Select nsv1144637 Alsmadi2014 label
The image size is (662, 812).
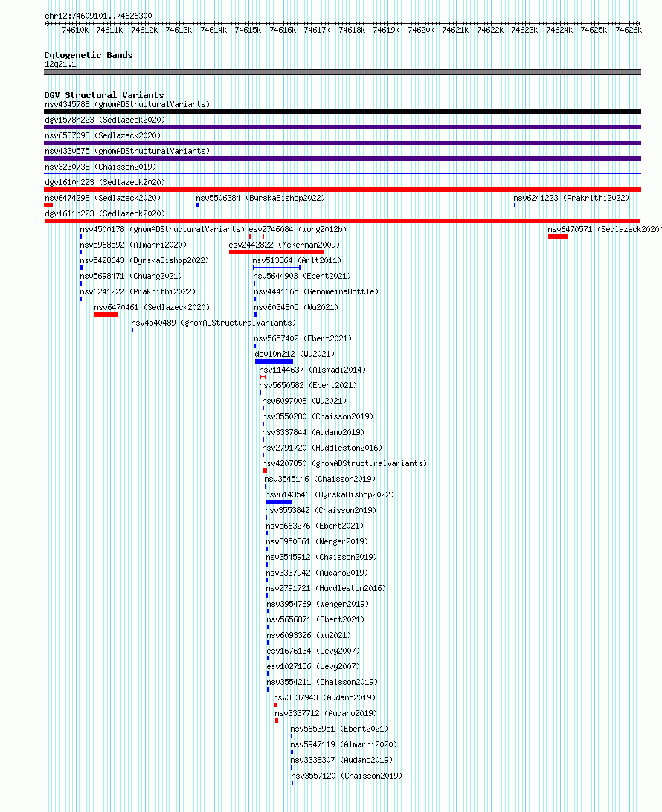pos(312,370)
